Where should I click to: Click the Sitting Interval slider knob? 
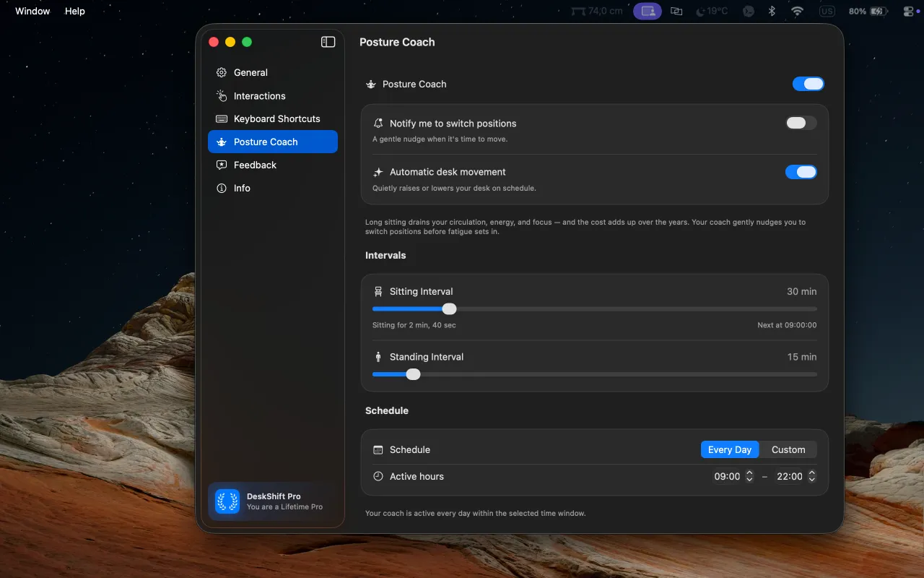(x=449, y=309)
